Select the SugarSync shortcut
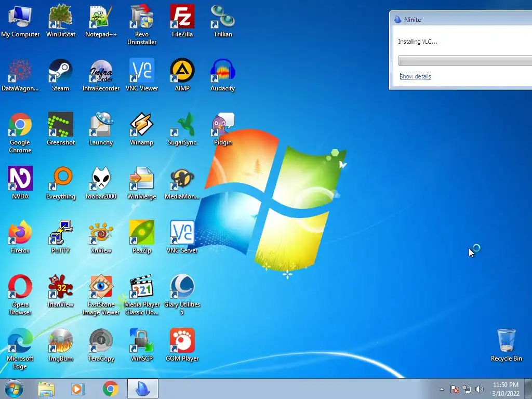The width and height of the screenshot is (532, 399). click(x=182, y=129)
